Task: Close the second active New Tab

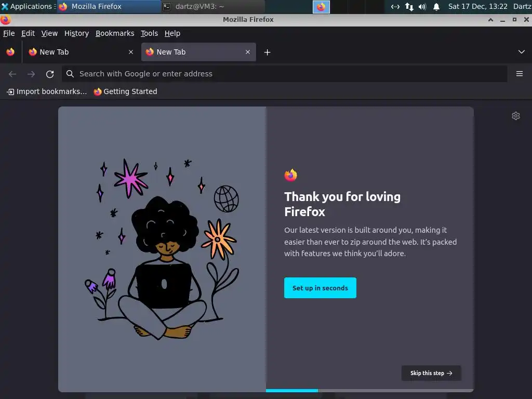Action: coord(248,52)
